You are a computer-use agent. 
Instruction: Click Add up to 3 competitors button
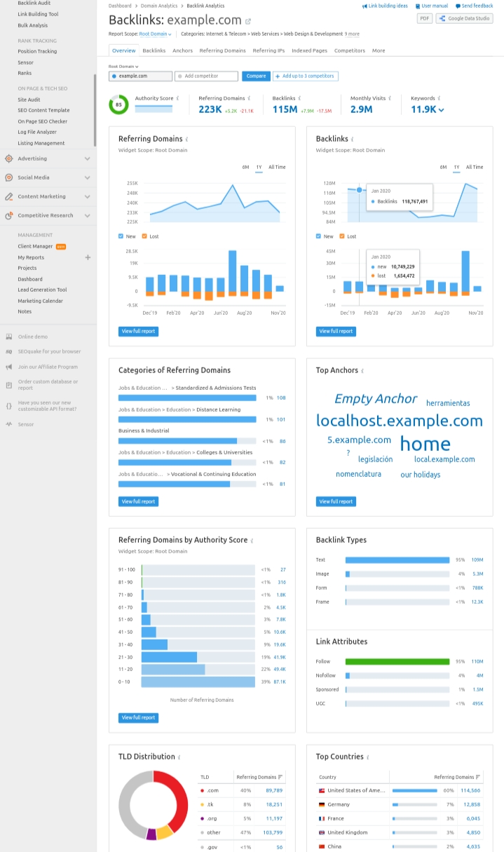coord(306,76)
